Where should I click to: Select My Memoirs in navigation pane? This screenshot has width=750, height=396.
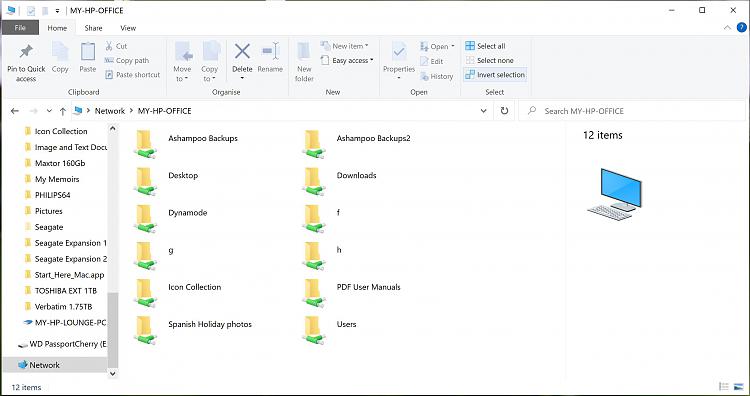point(52,179)
